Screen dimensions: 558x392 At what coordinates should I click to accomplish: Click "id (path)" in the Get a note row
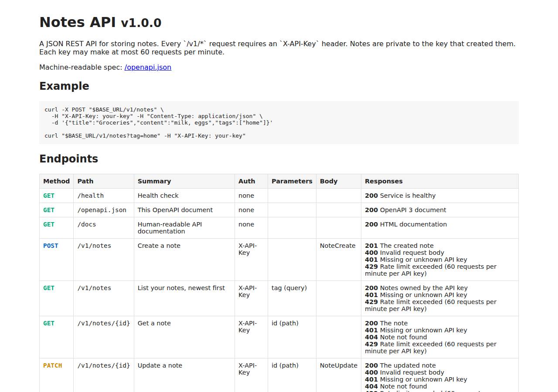click(285, 323)
